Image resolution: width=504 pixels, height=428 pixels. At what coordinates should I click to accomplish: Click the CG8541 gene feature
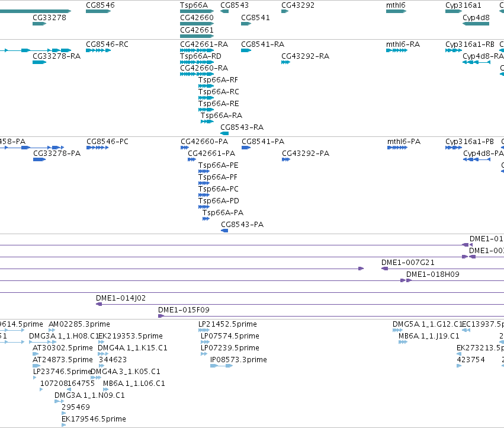[246, 24]
